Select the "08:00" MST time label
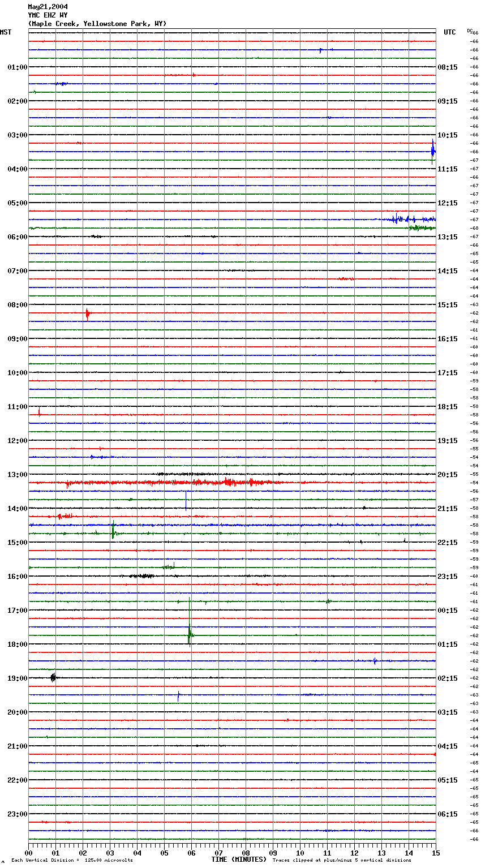The height and width of the screenshot is (868, 481). (18, 305)
